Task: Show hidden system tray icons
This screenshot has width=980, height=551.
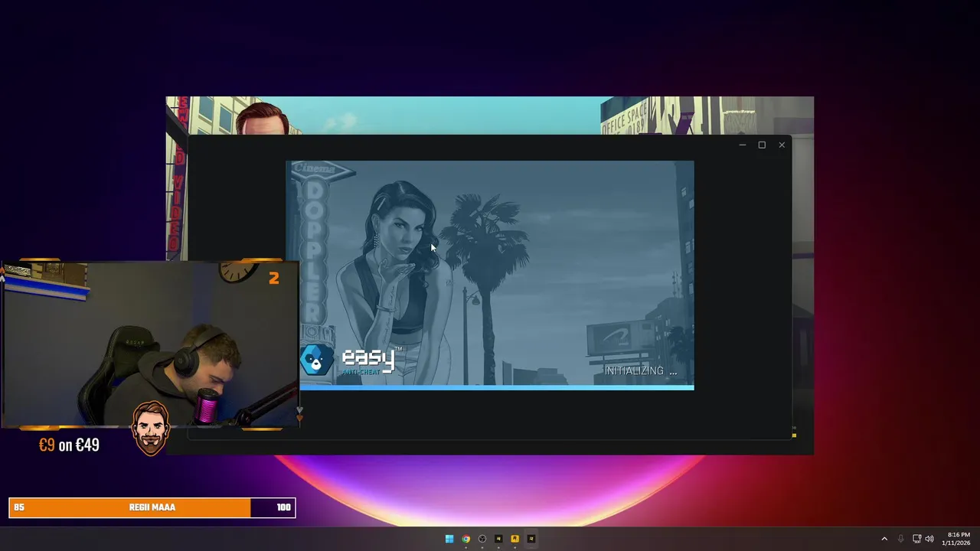Action: tap(884, 539)
